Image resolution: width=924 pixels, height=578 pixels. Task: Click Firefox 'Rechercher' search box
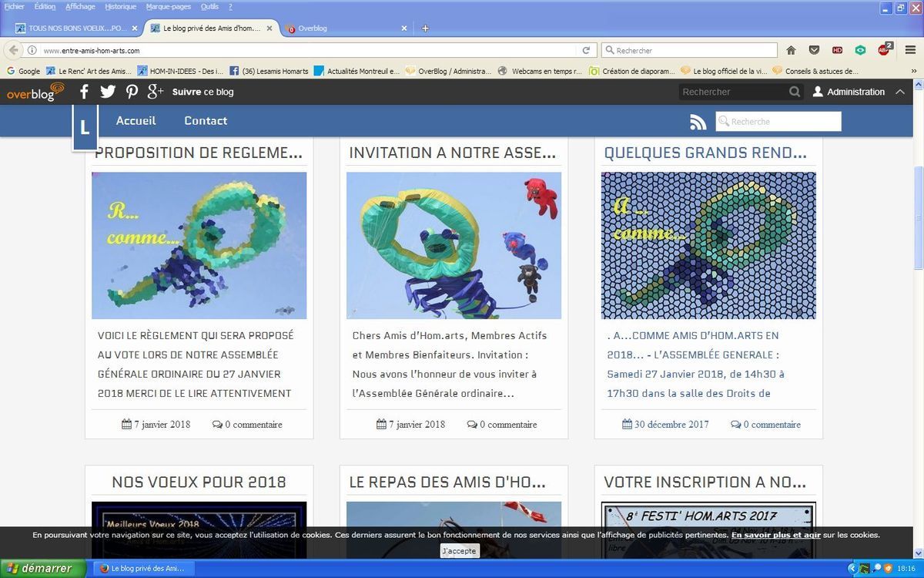point(689,50)
